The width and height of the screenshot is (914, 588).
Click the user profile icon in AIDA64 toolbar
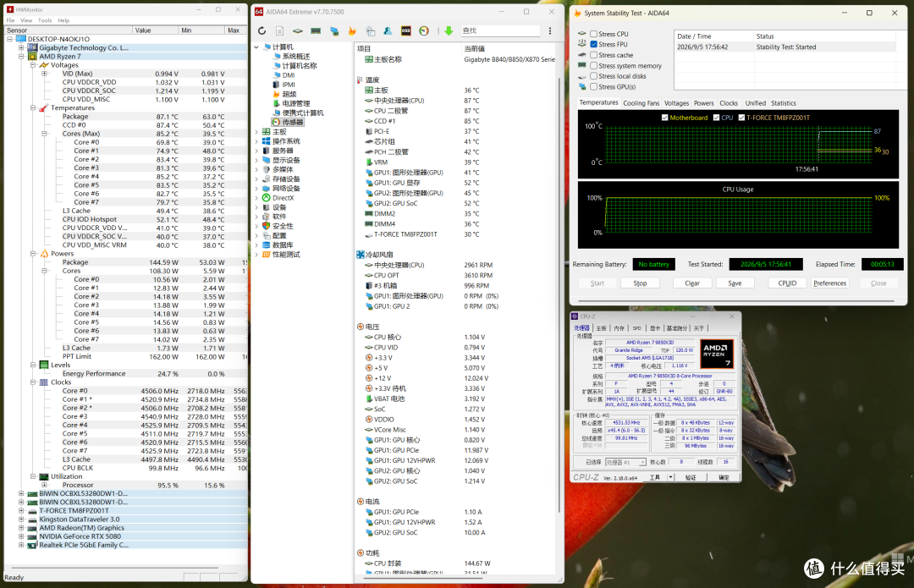388,31
